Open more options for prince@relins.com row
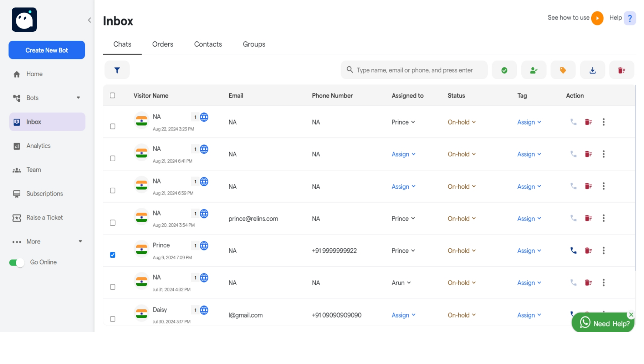Image resolution: width=644 pixels, height=364 pixels. coord(604,218)
